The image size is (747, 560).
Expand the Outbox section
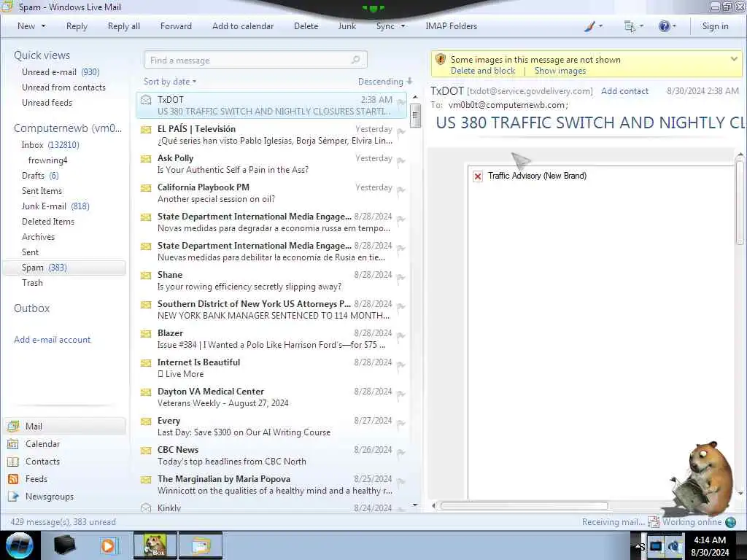point(31,308)
